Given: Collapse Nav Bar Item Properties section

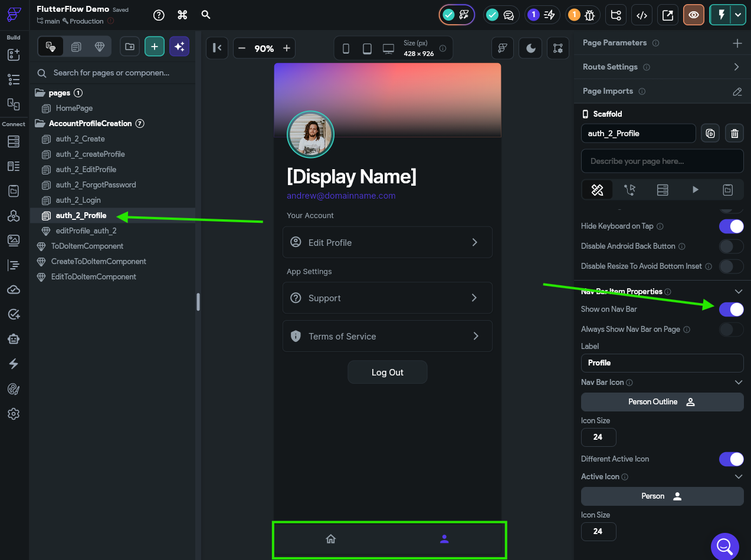Looking at the screenshot, I should tap(738, 291).
